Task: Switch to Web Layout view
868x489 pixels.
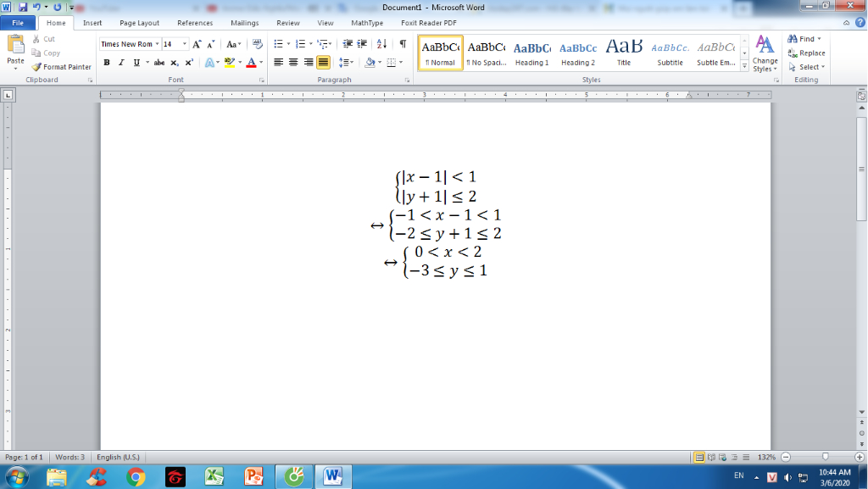Action: (x=723, y=458)
